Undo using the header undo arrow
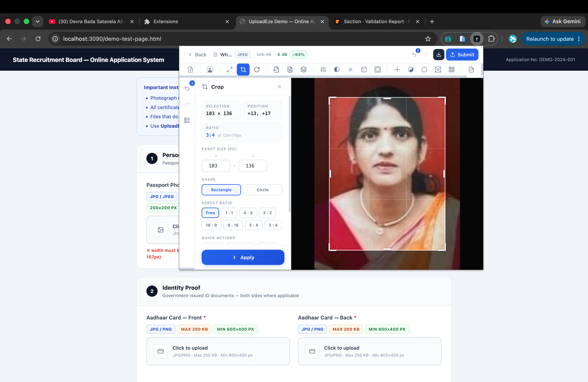 414,55
